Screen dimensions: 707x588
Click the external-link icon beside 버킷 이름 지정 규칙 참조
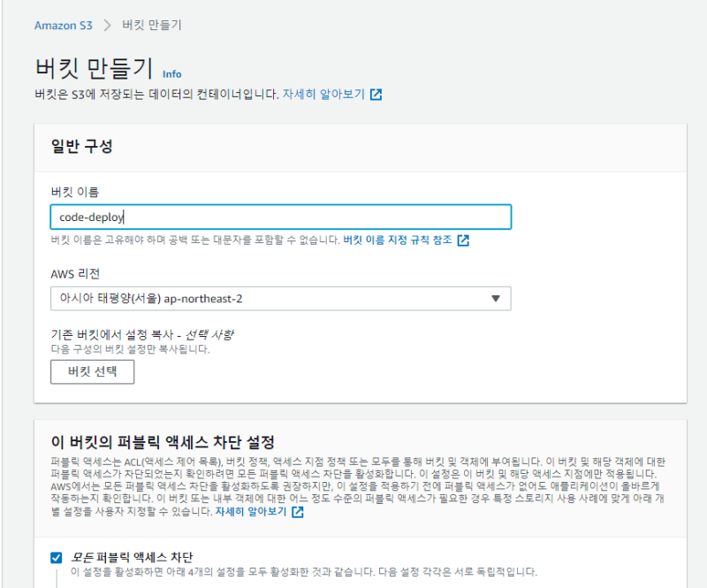463,241
